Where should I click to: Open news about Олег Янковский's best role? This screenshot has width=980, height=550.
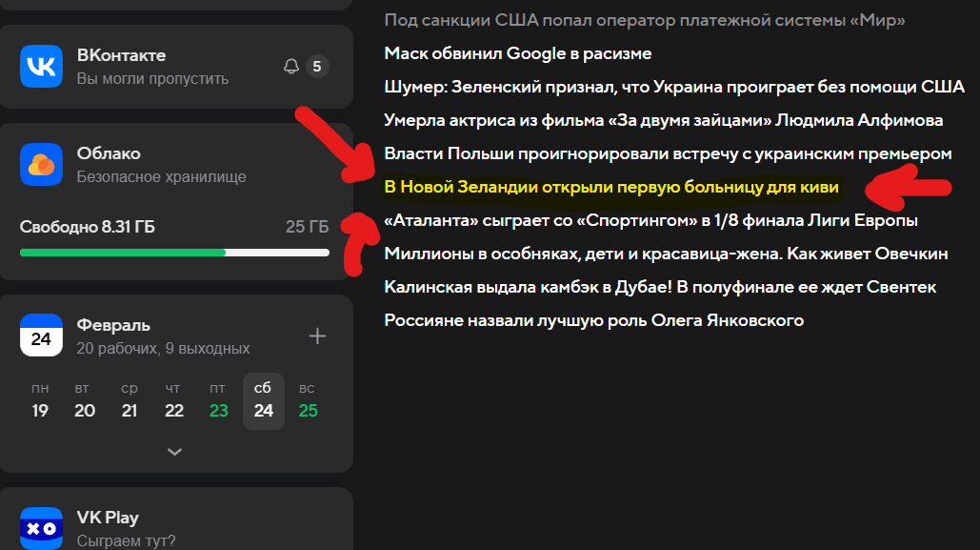[593, 320]
